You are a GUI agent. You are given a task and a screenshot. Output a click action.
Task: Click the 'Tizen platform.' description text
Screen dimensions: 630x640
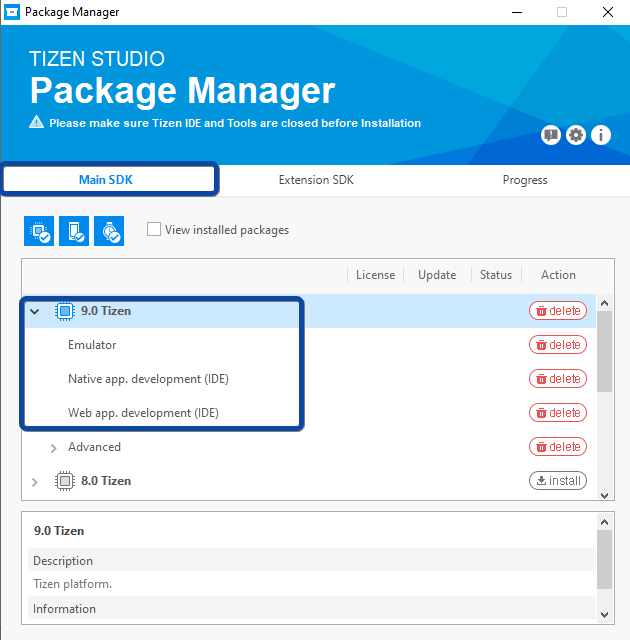72,584
